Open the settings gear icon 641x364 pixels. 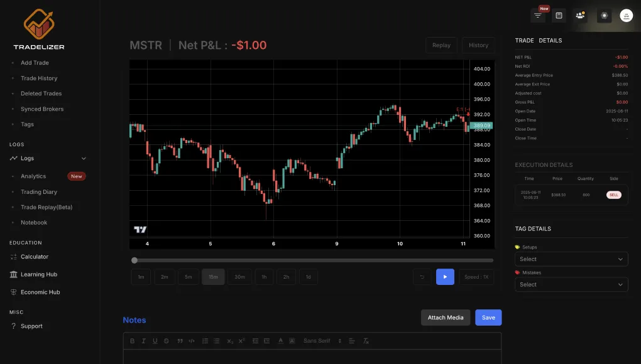[604, 16]
